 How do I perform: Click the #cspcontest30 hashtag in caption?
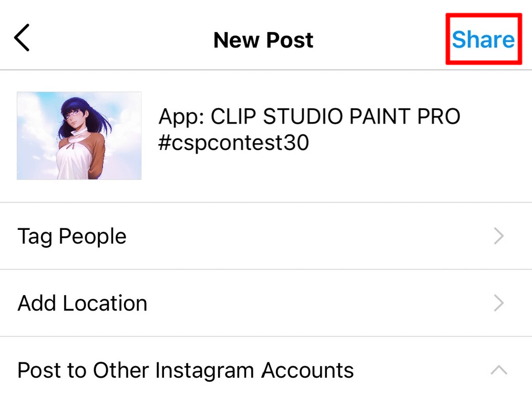[233, 143]
